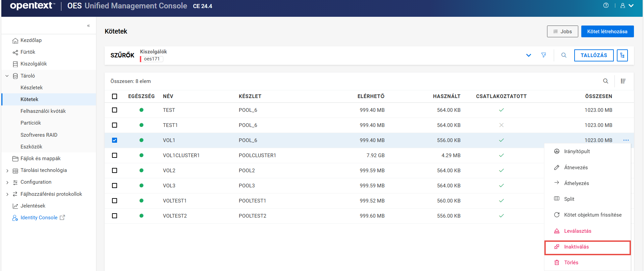Viewport: 644px width, 271px height.
Task: Open Partíciók in the sidebar
Action: pyautogui.click(x=31, y=123)
